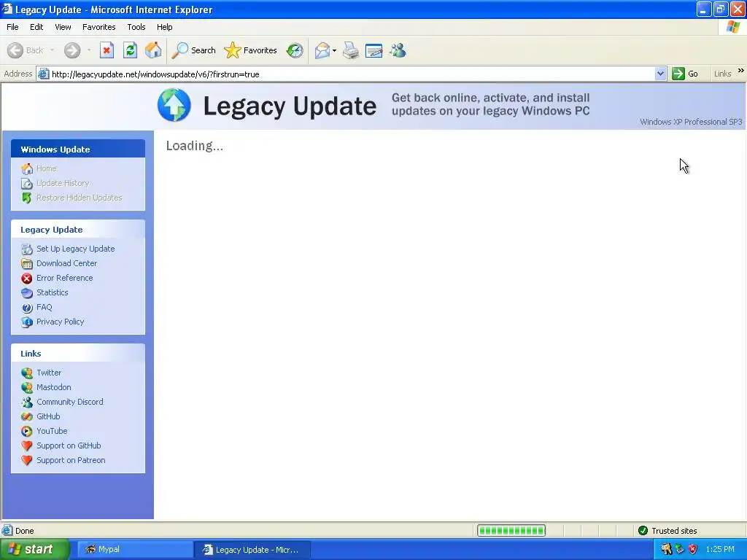Click the Forward arrow toolbar icon
The height and width of the screenshot is (560, 747).
coord(72,50)
